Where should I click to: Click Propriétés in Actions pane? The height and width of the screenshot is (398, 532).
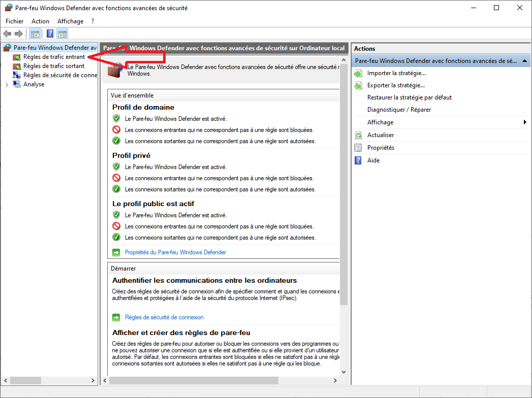(381, 148)
